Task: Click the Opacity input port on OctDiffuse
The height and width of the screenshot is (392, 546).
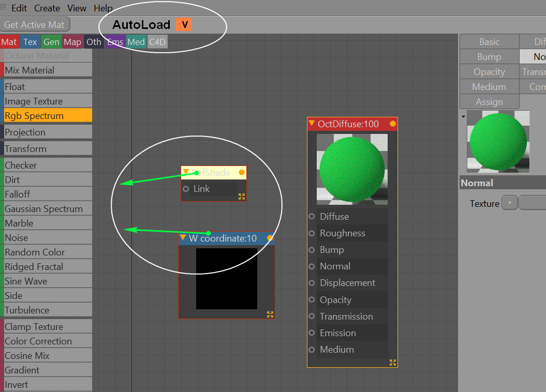Action: [312, 299]
